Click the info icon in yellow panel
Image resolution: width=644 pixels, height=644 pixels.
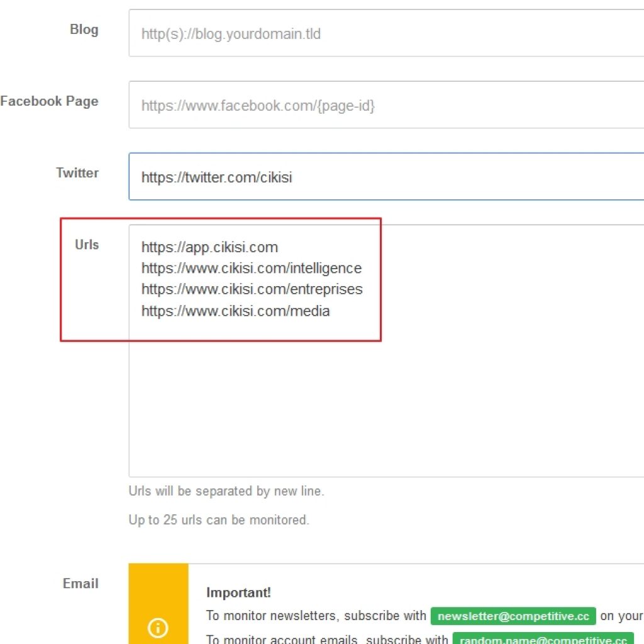158,628
